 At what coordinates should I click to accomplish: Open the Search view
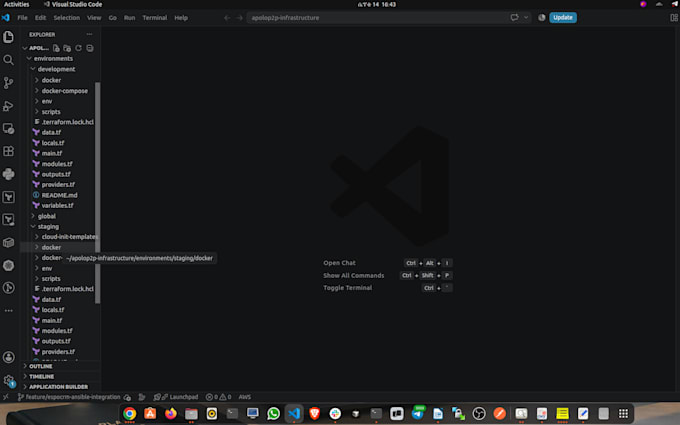point(8,60)
